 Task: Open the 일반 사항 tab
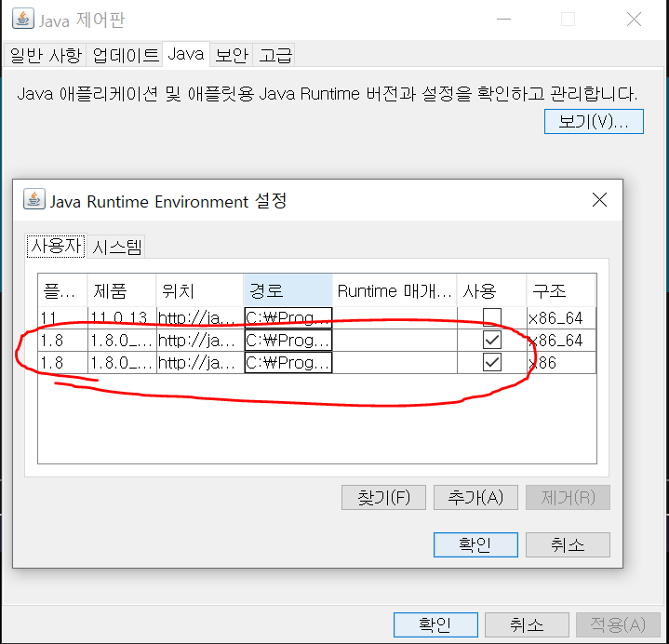[46, 55]
